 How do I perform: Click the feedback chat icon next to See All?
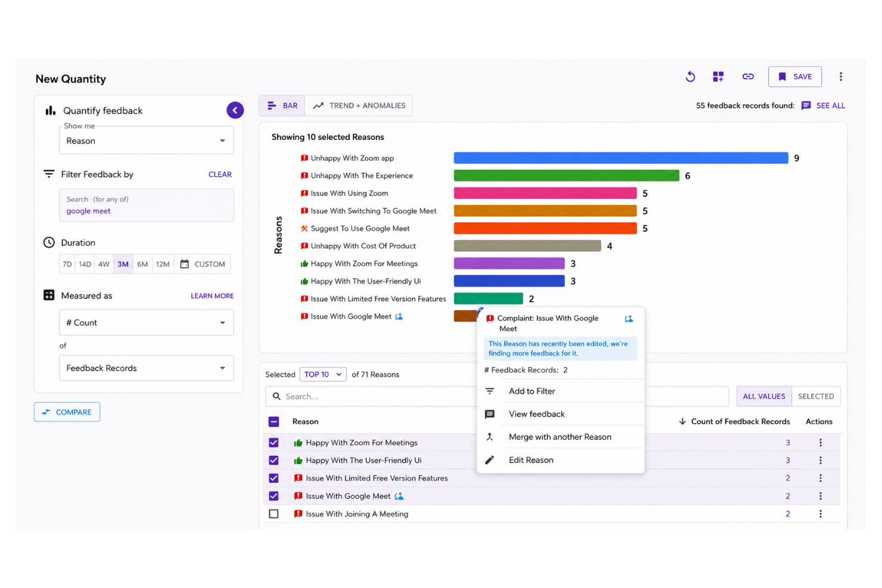806,105
